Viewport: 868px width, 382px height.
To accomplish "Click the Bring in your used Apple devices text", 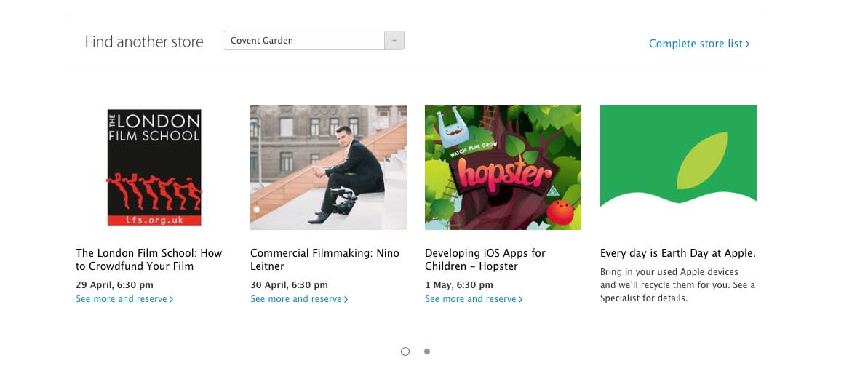I will [x=677, y=285].
